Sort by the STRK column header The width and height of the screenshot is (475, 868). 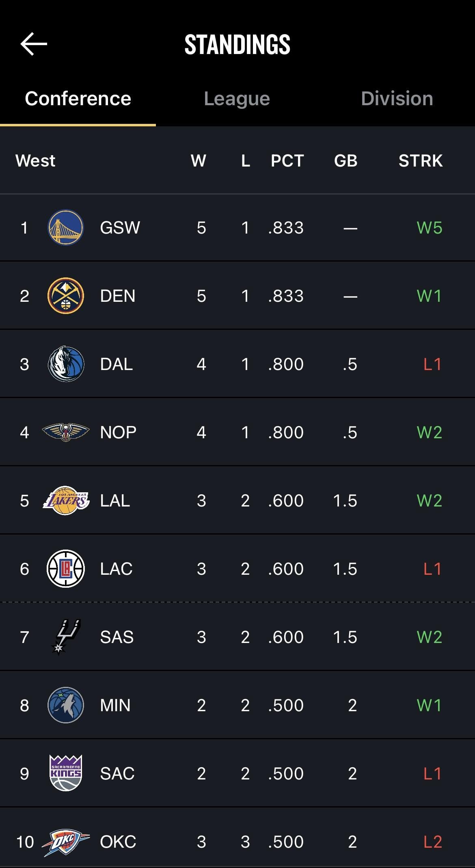(420, 161)
